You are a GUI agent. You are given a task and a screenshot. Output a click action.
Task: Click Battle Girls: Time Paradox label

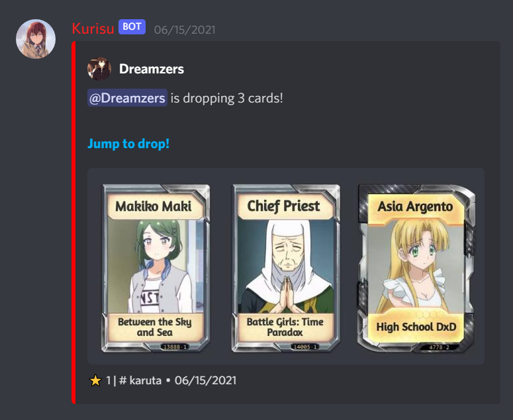point(285,327)
